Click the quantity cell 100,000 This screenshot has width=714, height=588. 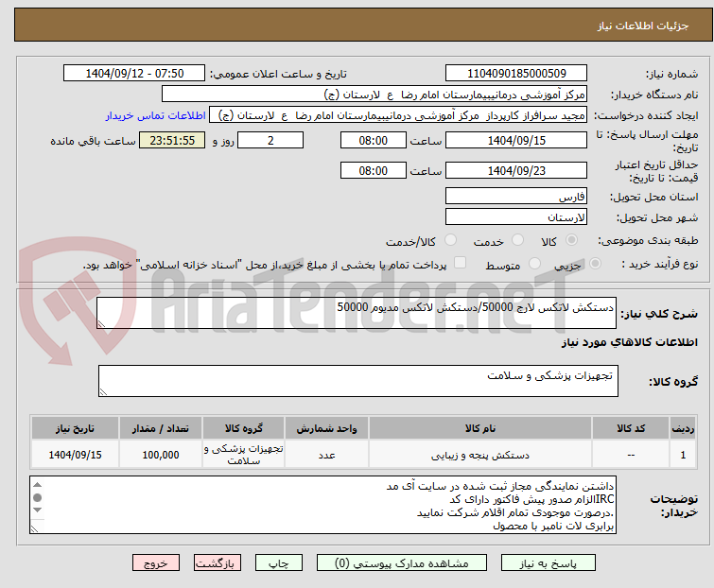tap(161, 455)
